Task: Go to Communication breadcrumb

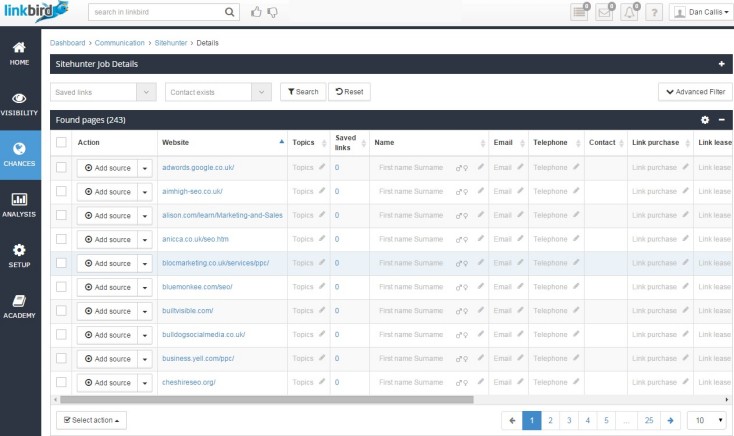Action: coord(119,43)
